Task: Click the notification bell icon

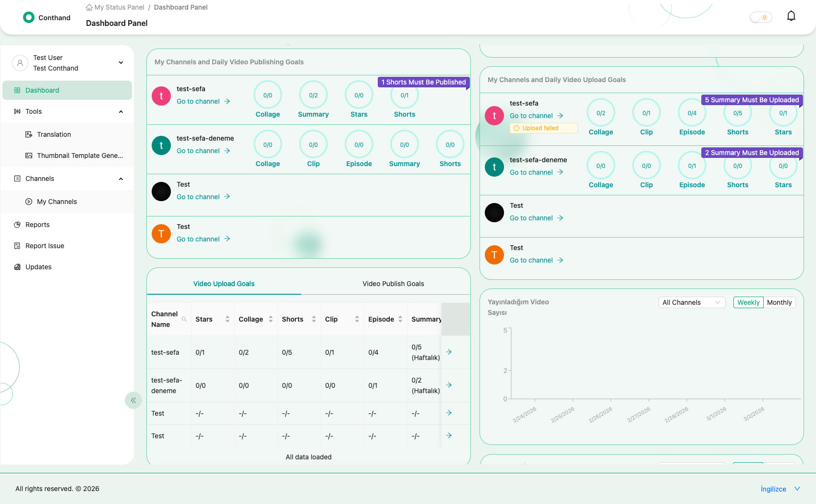Action: coord(791,16)
